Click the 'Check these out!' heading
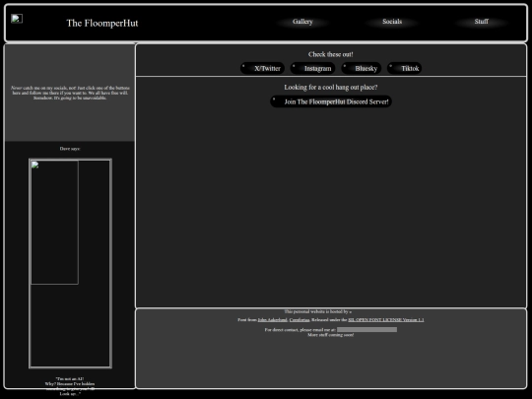The image size is (532, 399). coord(331,54)
